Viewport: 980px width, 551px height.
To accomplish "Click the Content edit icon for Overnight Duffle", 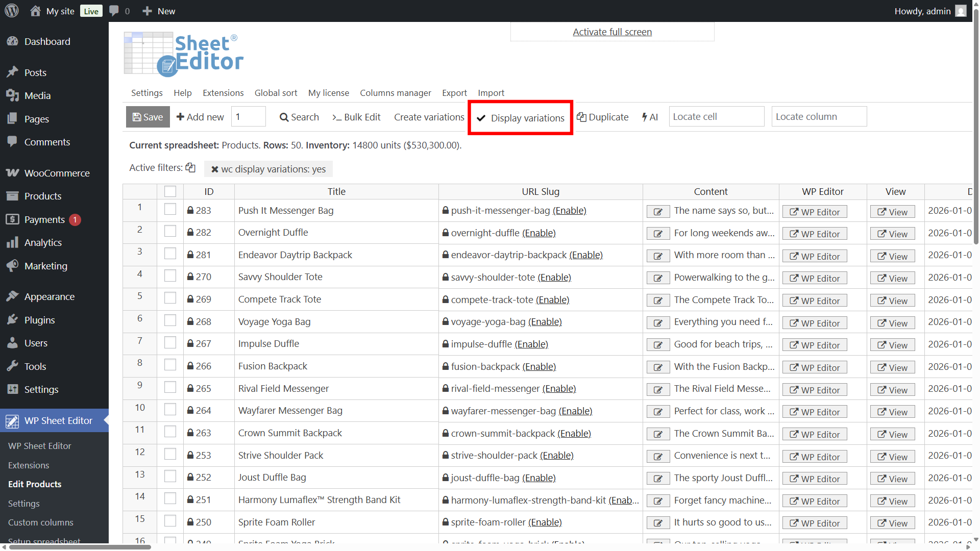I will [658, 234].
